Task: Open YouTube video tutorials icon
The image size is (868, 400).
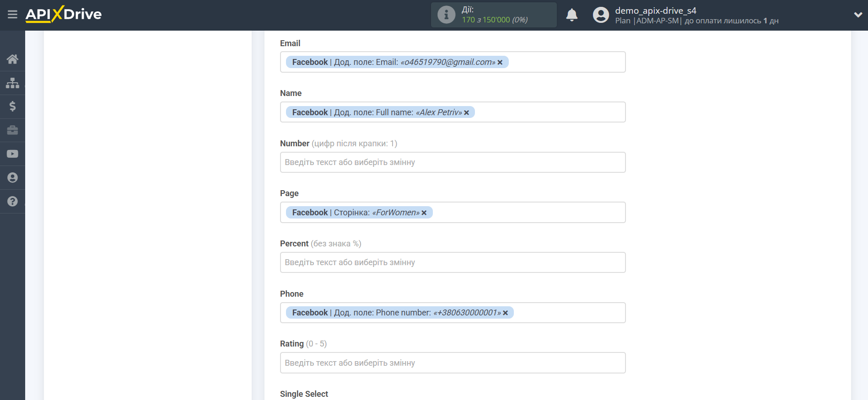Action: (12, 154)
